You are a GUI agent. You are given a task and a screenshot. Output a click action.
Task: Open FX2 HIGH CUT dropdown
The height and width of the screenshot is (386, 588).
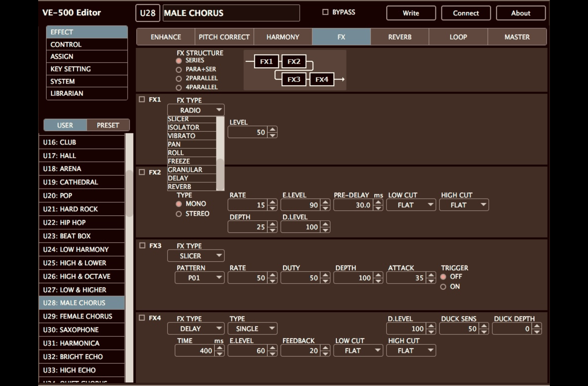(464, 205)
